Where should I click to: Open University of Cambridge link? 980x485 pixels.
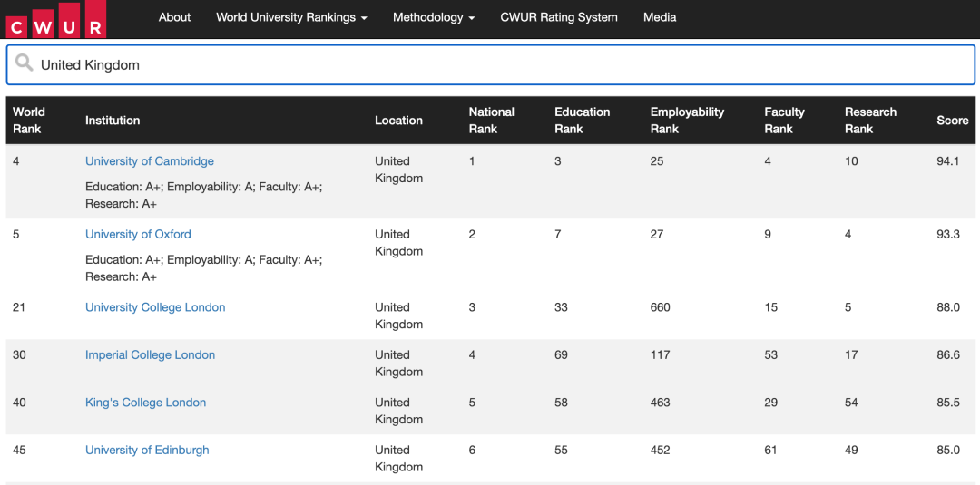(x=150, y=161)
